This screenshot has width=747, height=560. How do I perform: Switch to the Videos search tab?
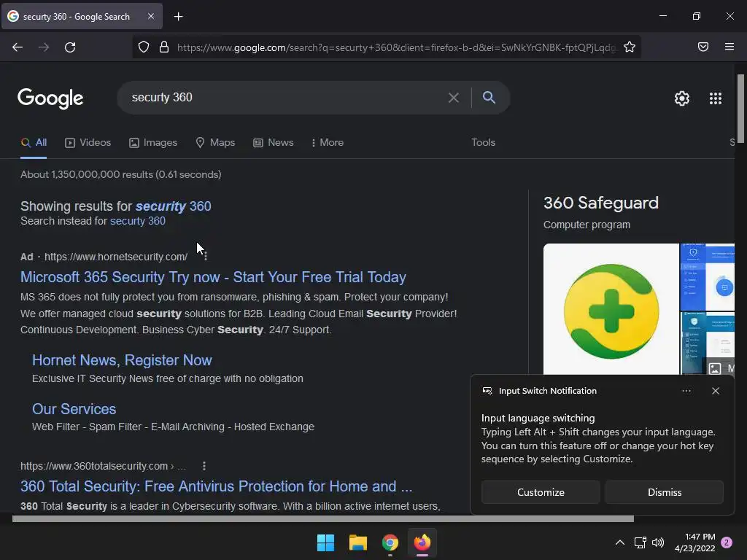pyautogui.click(x=88, y=142)
